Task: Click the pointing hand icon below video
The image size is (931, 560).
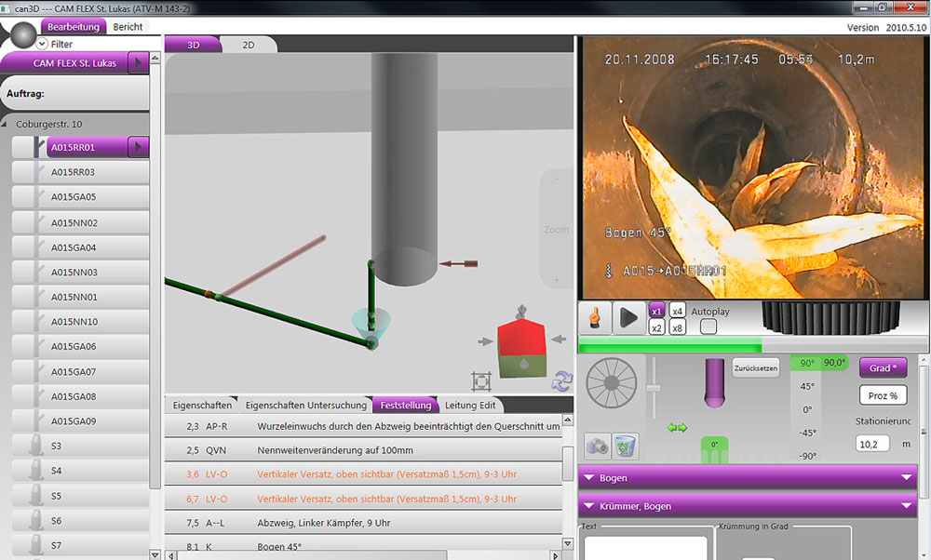Action: pyautogui.click(x=593, y=318)
